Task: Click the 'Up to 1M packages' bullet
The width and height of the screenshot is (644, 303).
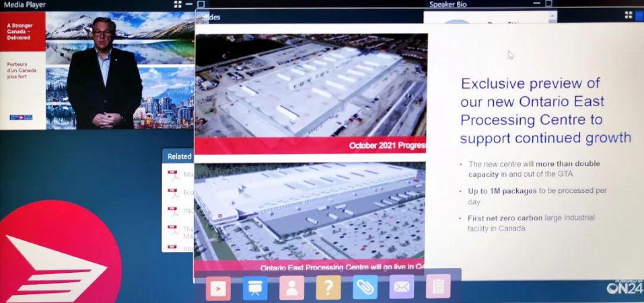Action: (537, 196)
